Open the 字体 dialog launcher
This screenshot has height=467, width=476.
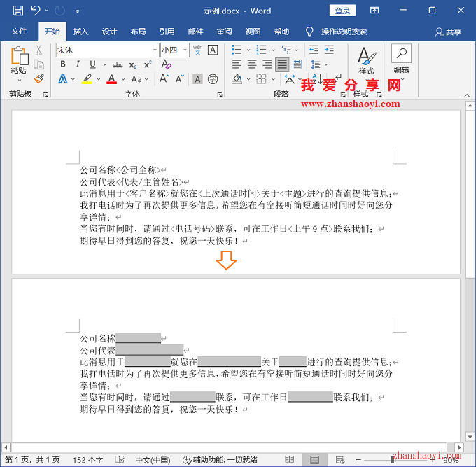click(x=220, y=95)
